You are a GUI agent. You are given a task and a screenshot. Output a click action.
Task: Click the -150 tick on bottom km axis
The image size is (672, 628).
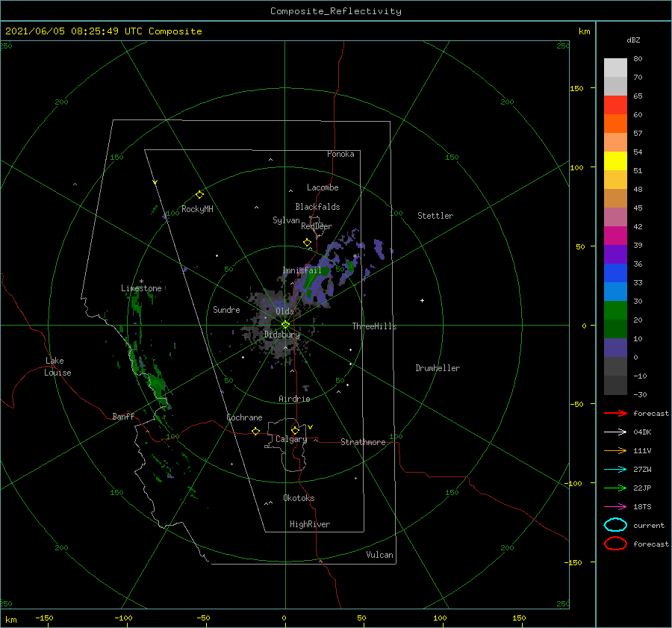tap(44, 618)
